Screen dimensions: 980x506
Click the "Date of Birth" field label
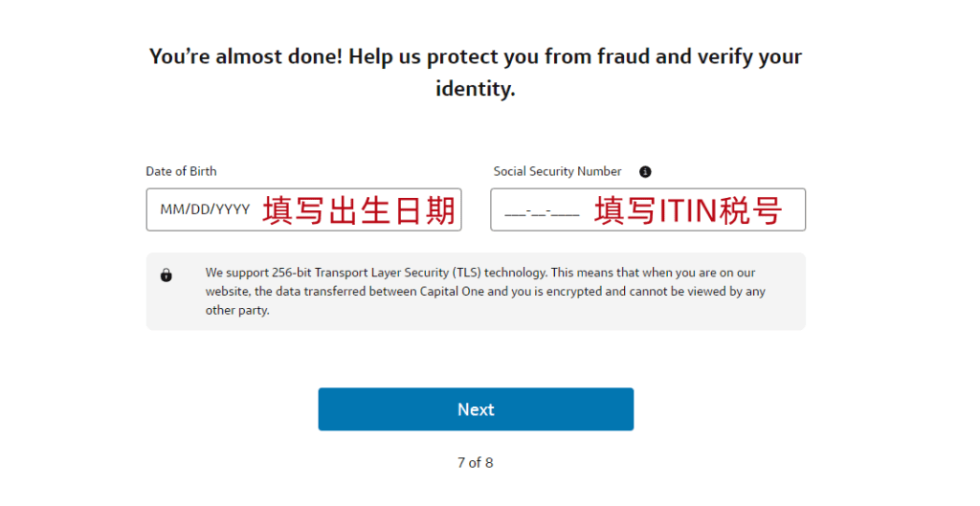(x=181, y=171)
